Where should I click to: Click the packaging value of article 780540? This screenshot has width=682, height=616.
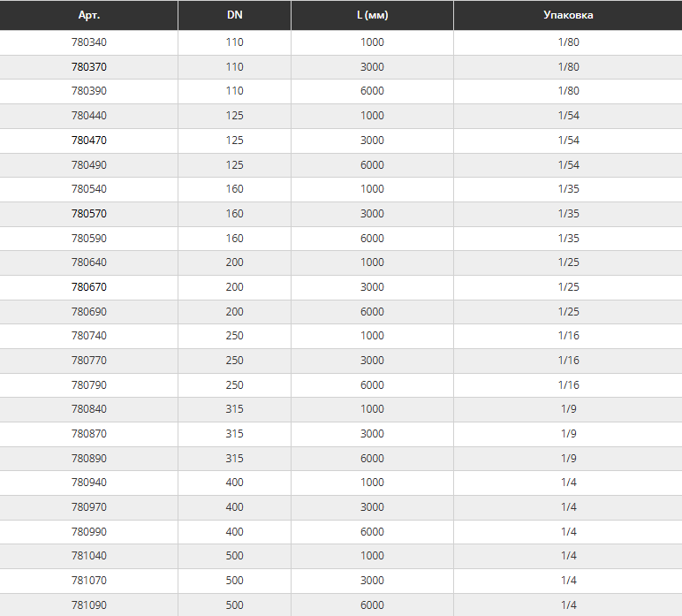pyautogui.click(x=568, y=189)
